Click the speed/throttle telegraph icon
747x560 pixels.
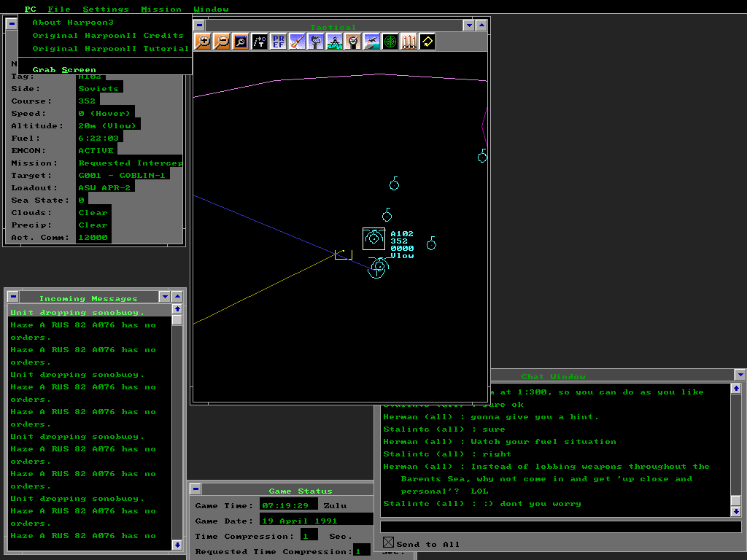pos(315,42)
